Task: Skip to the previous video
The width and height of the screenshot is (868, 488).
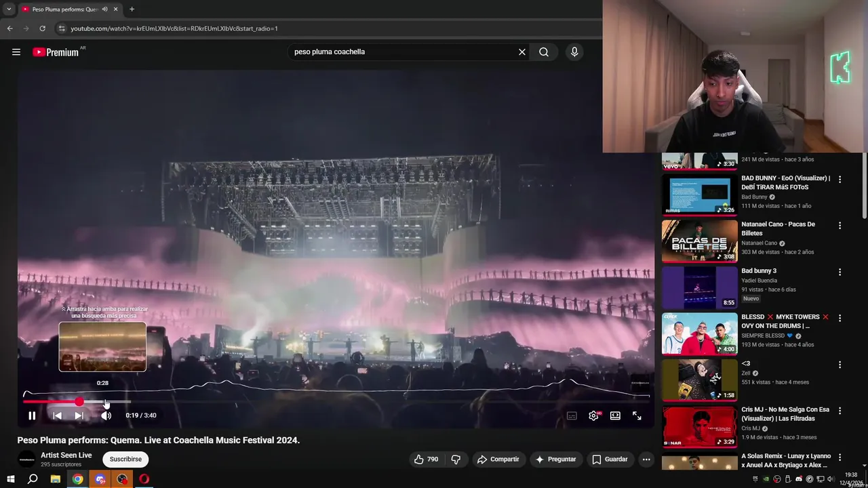Action: (x=57, y=415)
